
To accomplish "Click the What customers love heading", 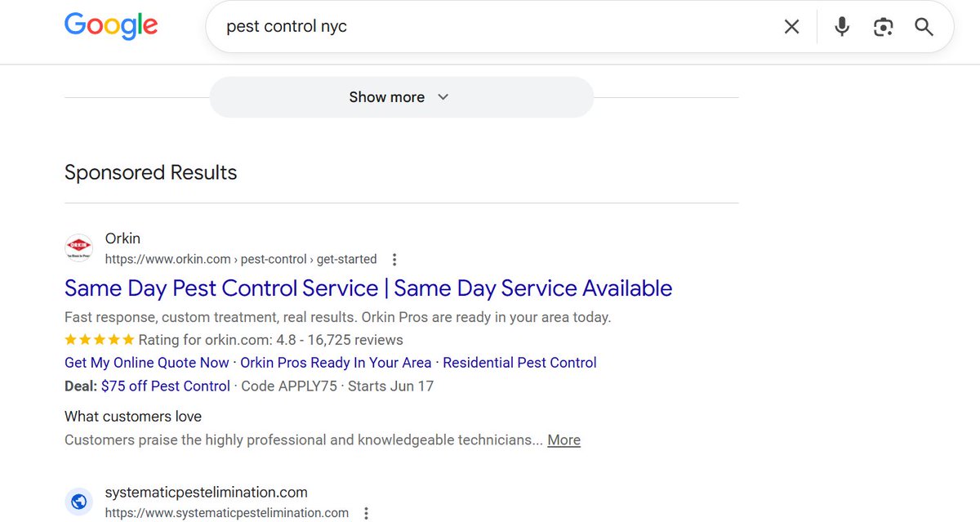I will tap(133, 417).
